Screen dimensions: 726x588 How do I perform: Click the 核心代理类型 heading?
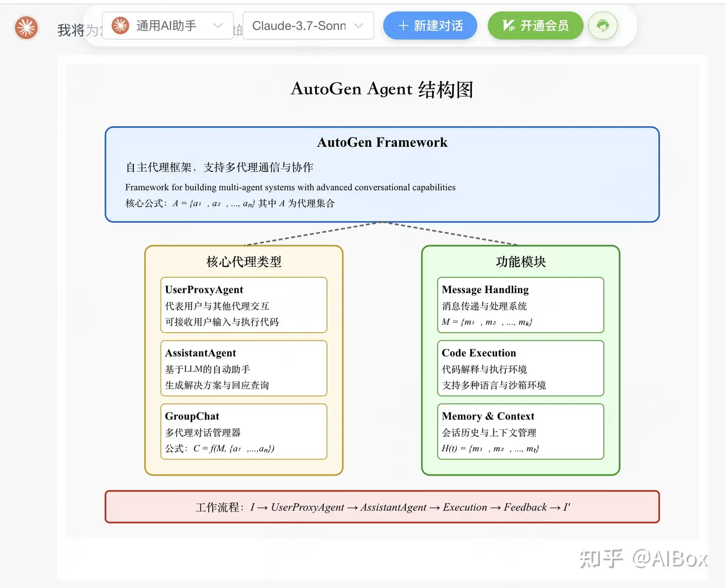(x=244, y=262)
